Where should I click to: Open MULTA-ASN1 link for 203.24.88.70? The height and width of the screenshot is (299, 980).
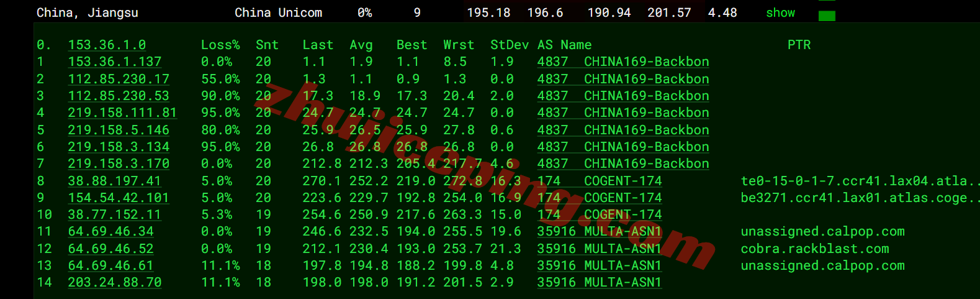point(600,282)
